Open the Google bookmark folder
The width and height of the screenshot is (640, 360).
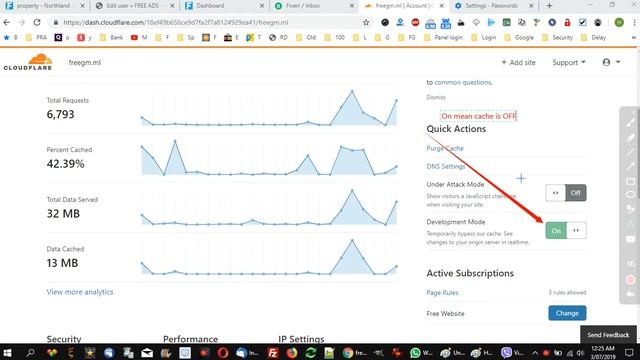click(x=519, y=38)
